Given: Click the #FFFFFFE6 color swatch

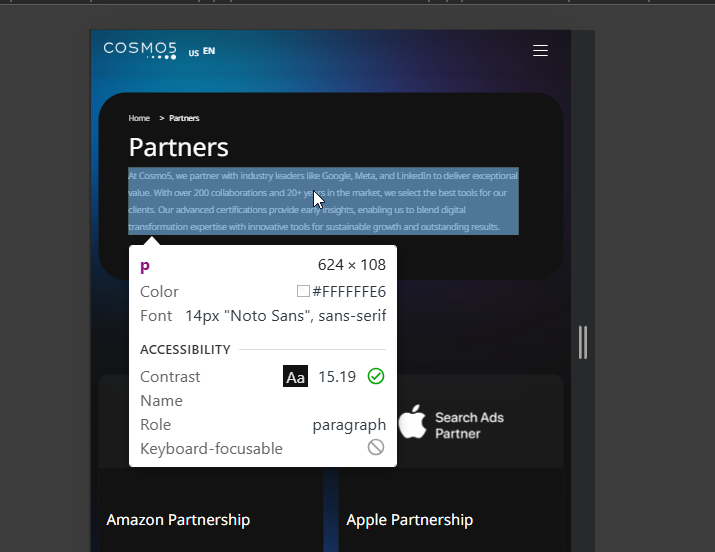Looking at the screenshot, I should (x=303, y=291).
